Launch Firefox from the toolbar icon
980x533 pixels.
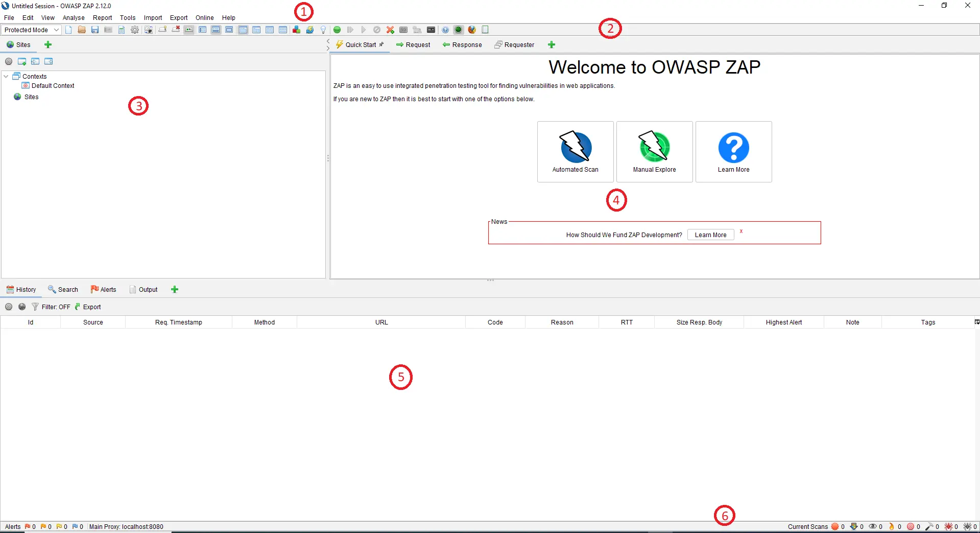point(471,30)
